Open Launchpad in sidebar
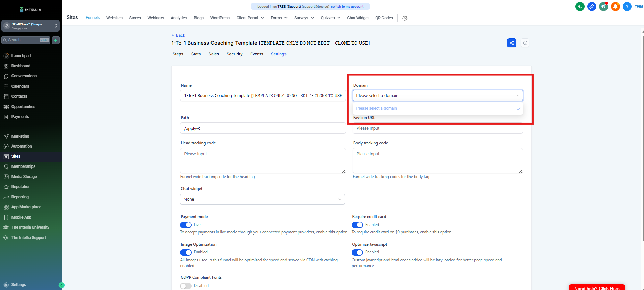644x290 pixels. (21, 56)
